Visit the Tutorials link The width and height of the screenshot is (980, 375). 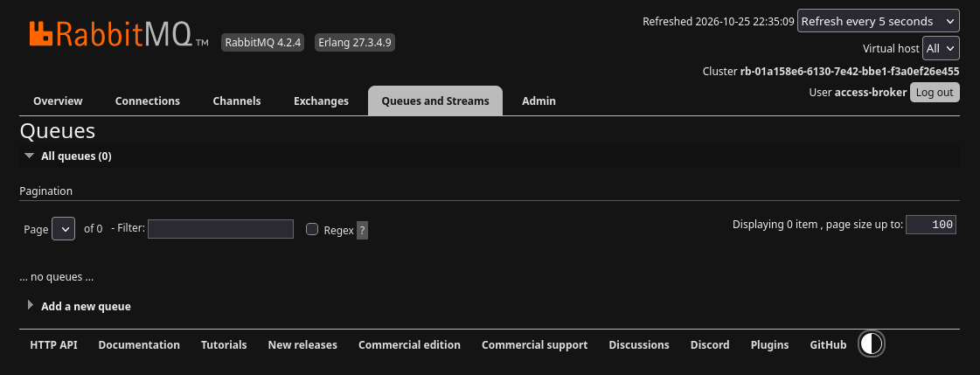[224, 345]
